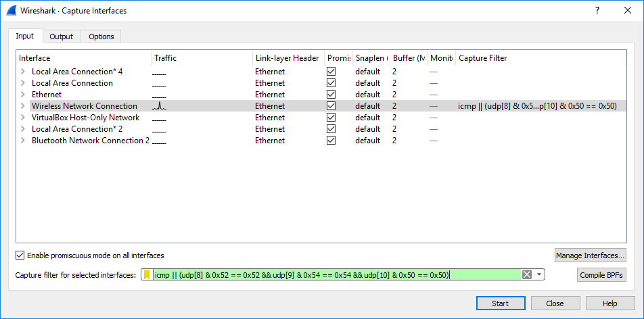Screen dimensions: 644x319
Task: Click the capture filter bookmark icon
Action: (147, 274)
